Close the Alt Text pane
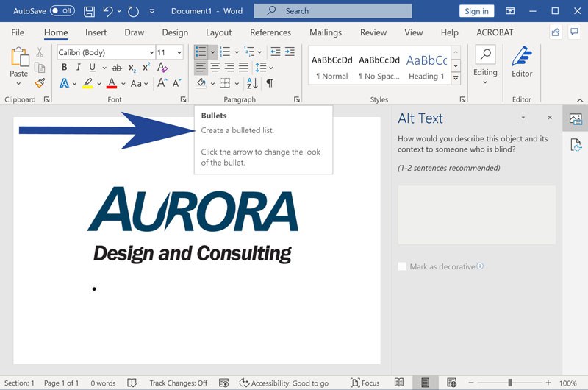588x390 pixels. click(x=549, y=118)
